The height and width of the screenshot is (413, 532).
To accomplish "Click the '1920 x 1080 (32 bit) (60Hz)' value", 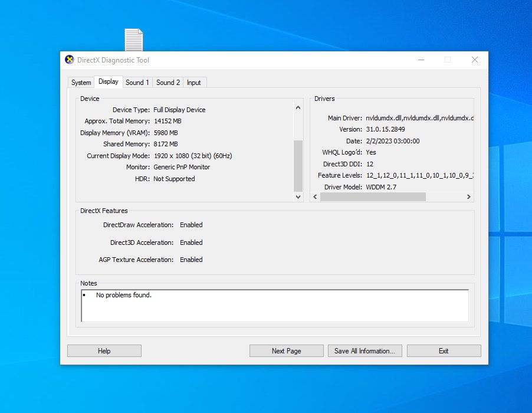I will click(193, 156).
